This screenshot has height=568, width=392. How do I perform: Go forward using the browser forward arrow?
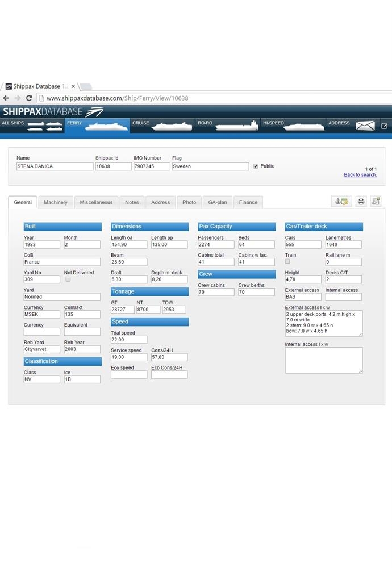[x=18, y=98]
